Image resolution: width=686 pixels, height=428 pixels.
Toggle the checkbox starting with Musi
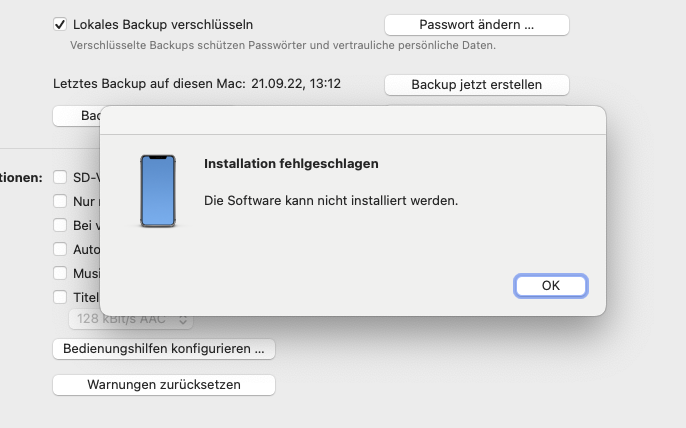click(x=61, y=273)
